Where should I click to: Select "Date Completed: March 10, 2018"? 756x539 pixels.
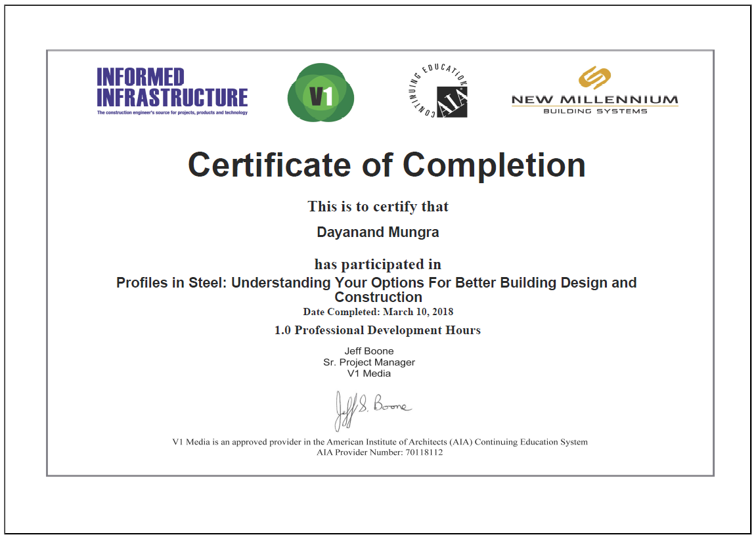(x=378, y=312)
